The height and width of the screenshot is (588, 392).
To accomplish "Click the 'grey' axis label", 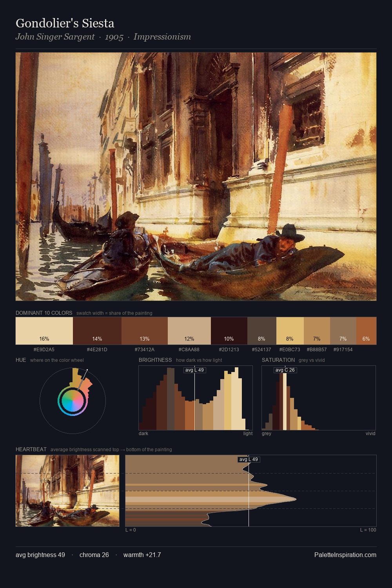I will tap(267, 434).
